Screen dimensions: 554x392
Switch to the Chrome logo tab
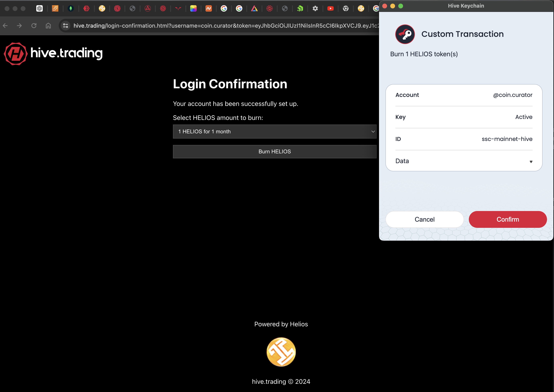pyautogui.click(x=346, y=8)
